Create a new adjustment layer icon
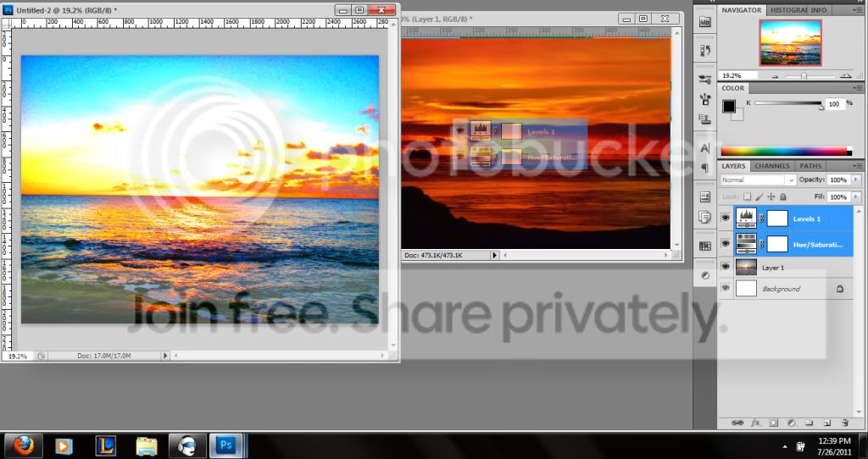 coord(792,423)
